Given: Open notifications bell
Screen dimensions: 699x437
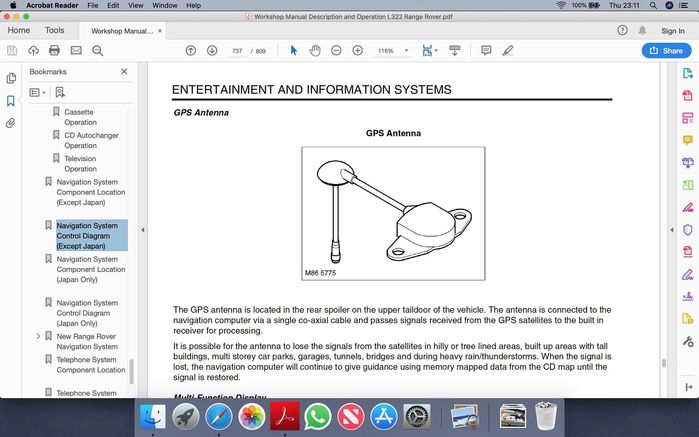Looking at the screenshot, I should click(642, 30).
